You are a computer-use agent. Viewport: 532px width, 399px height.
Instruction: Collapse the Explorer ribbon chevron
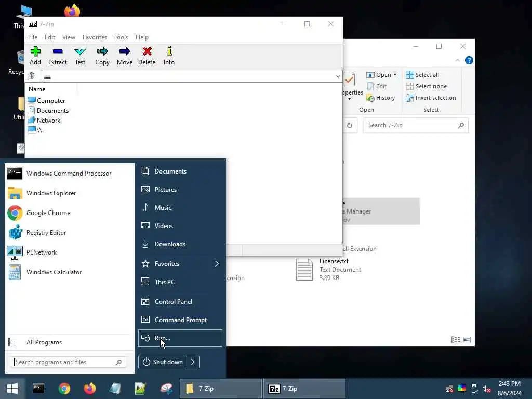pos(457,60)
